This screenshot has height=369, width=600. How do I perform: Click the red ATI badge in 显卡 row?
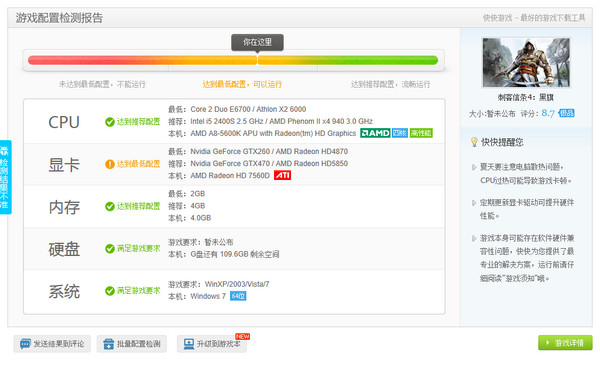(282, 175)
